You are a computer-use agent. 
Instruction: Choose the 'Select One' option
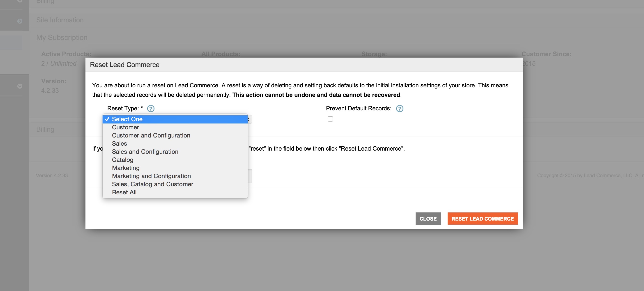[x=175, y=119]
